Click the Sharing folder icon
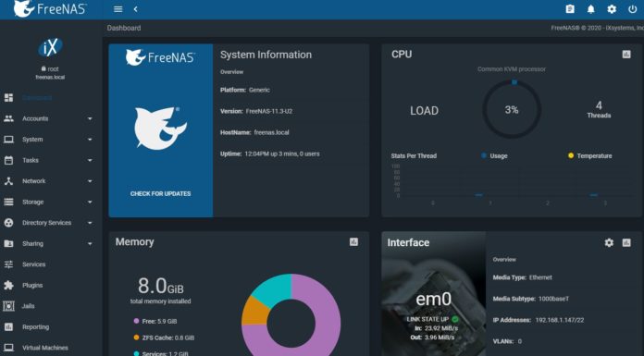Image resolution: width=644 pixels, height=356 pixels. tap(8, 243)
